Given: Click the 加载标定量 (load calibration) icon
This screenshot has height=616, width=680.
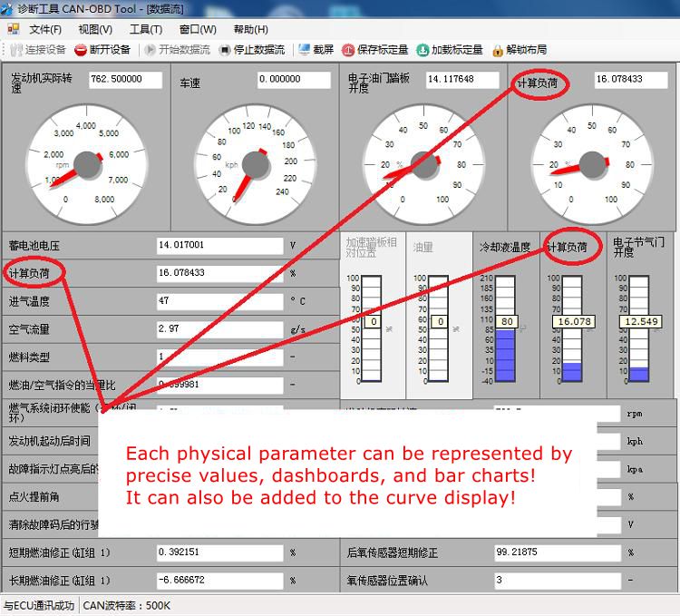Looking at the screenshot, I should click(423, 50).
